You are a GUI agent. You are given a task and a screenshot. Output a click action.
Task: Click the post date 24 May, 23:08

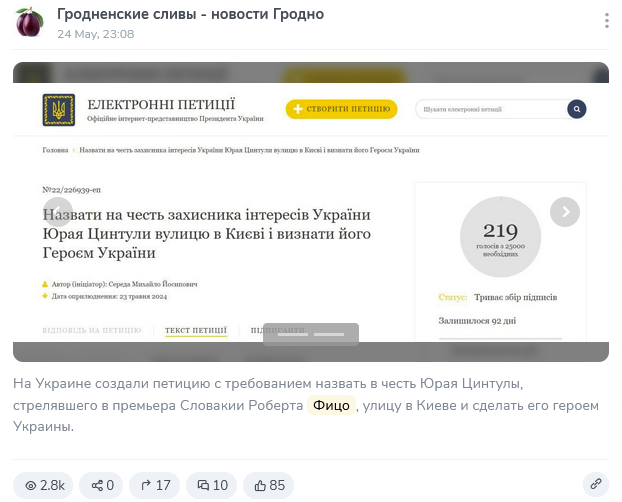pos(95,34)
